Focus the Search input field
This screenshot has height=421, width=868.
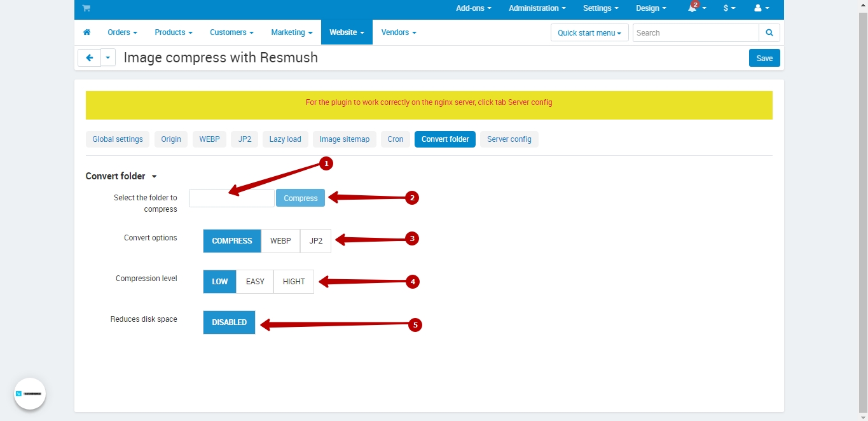pos(696,33)
